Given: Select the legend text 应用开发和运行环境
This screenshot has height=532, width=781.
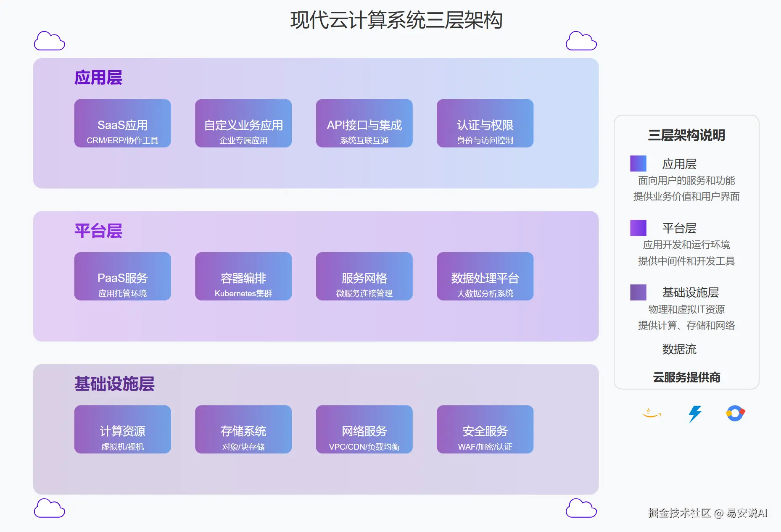Looking at the screenshot, I should tap(686, 245).
